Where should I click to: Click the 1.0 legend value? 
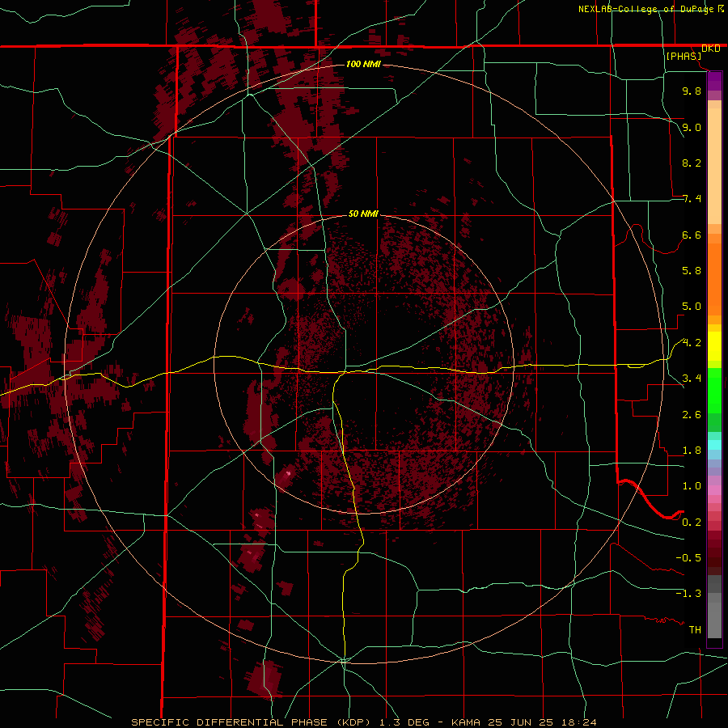tap(692, 487)
